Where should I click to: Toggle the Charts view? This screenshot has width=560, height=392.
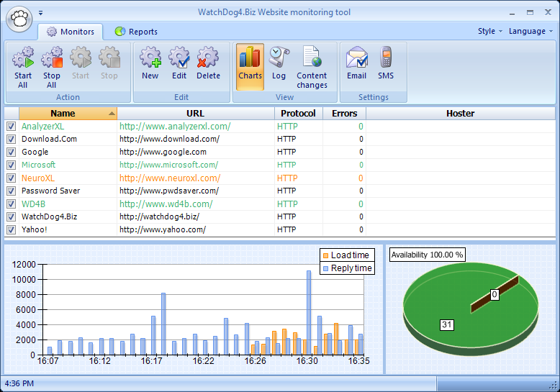point(250,66)
